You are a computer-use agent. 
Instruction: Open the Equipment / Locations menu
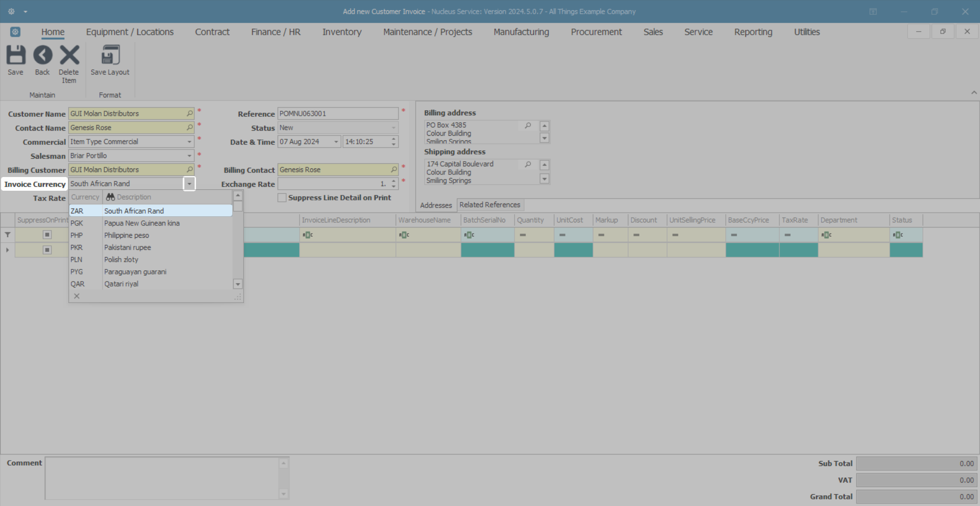coord(130,32)
